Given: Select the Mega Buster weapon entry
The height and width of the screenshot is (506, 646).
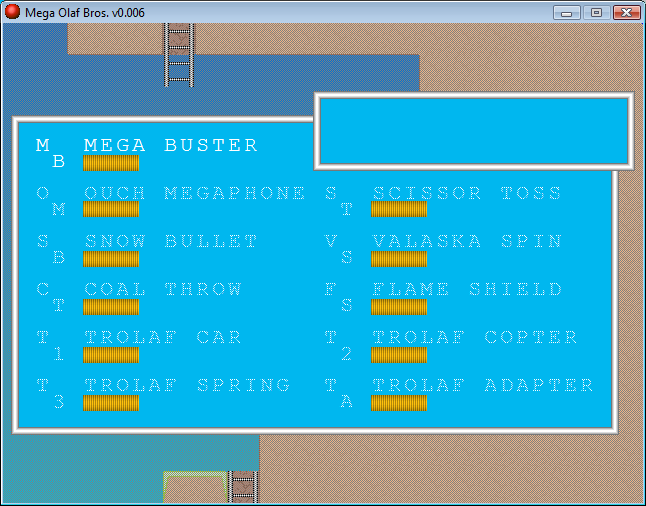Looking at the screenshot, I should [170, 145].
